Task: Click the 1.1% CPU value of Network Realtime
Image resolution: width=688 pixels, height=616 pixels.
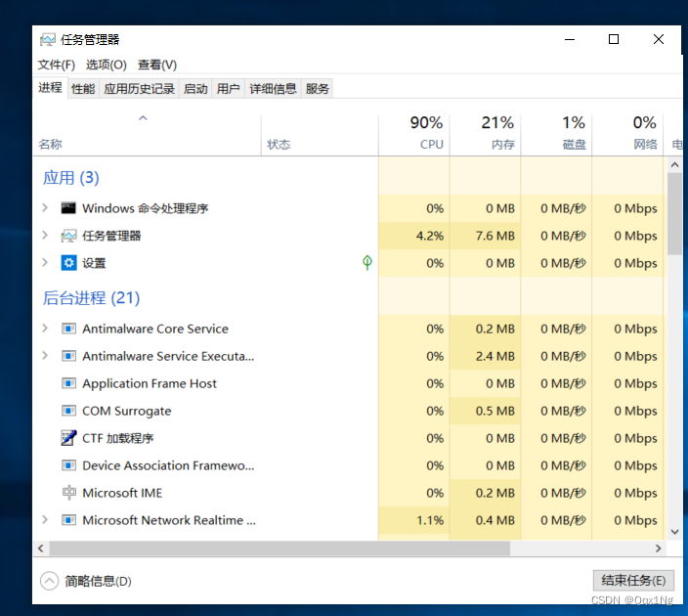Action: pos(430,520)
